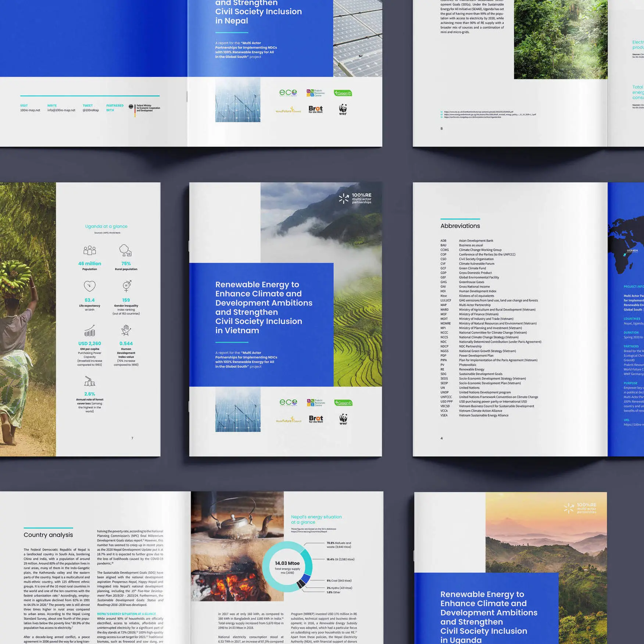
Task: Click the WWF panda logo on Vietnam cover
Action: (x=343, y=419)
